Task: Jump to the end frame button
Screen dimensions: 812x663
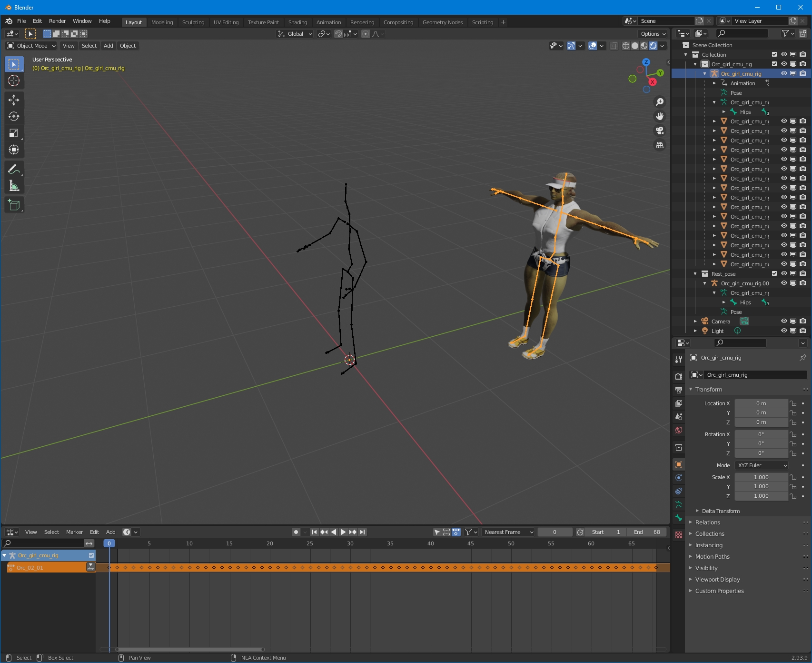Action: [x=363, y=532]
